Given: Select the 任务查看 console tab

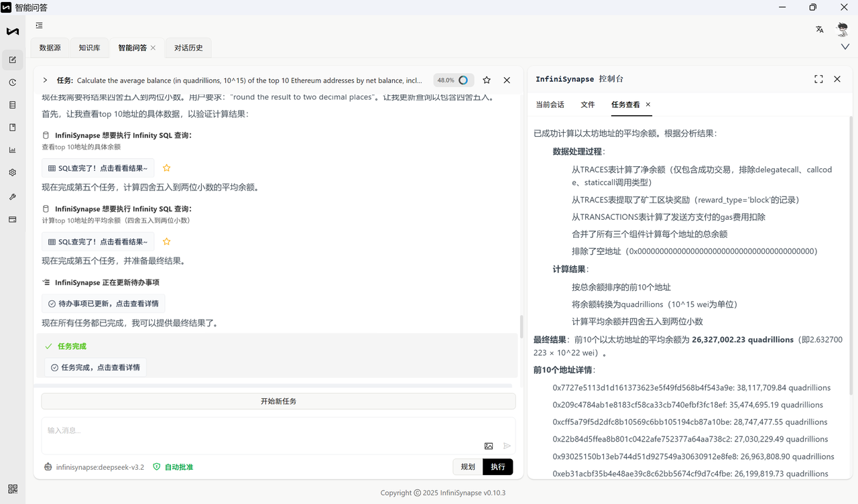Looking at the screenshot, I should [625, 105].
